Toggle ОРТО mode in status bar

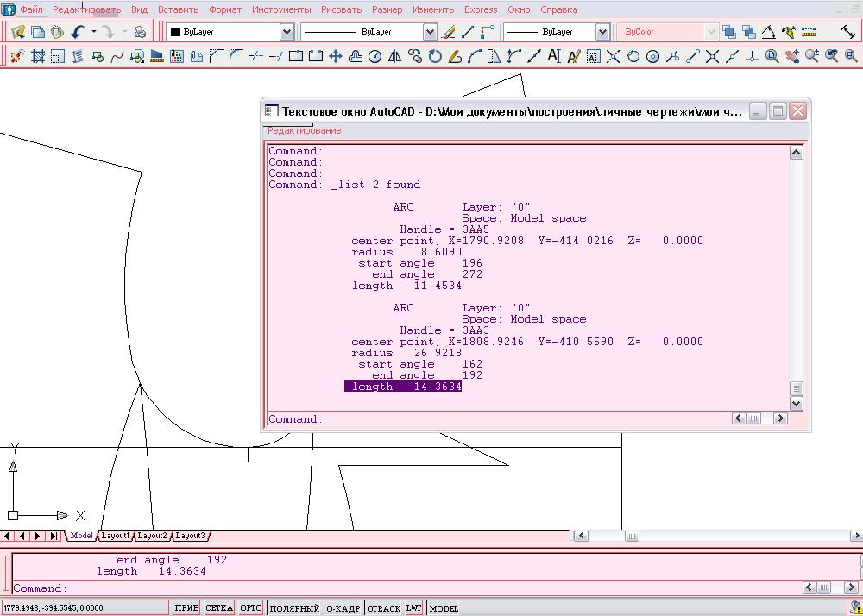point(250,608)
